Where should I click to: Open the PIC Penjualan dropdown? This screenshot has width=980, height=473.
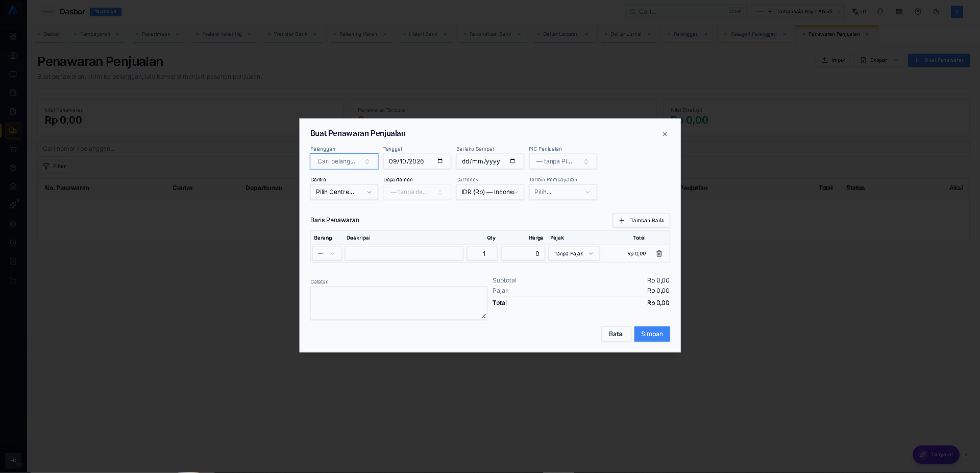click(x=562, y=161)
